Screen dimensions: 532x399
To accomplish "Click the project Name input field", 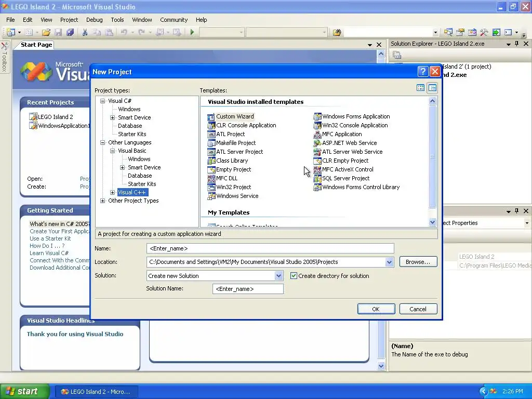I will pyautogui.click(x=270, y=248).
